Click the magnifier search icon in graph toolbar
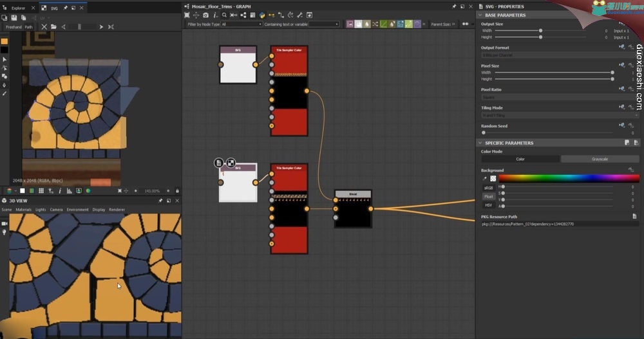 (224, 15)
